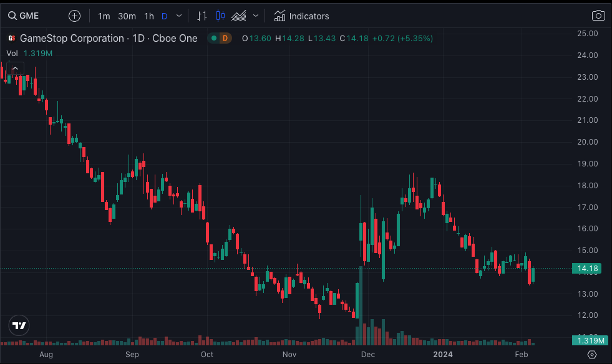The height and width of the screenshot is (364, 612).
Task: Expand the chart style dropdown arrow
Action: pos(256,16)
